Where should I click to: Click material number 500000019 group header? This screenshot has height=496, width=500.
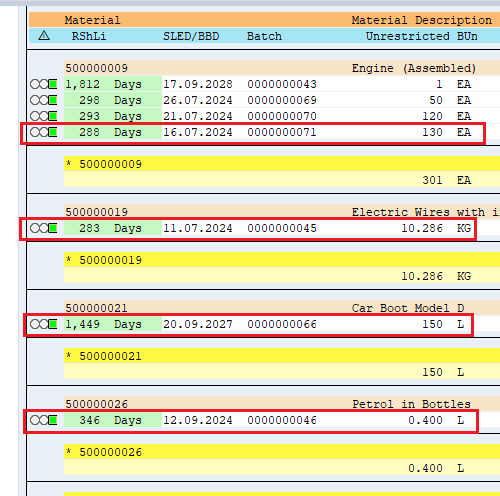tap(97, 212)
